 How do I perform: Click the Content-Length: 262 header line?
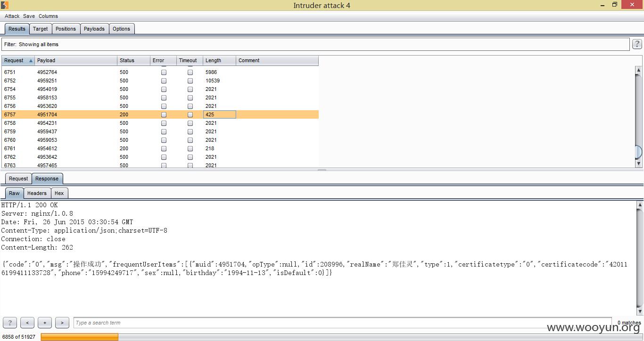(37, 247)
